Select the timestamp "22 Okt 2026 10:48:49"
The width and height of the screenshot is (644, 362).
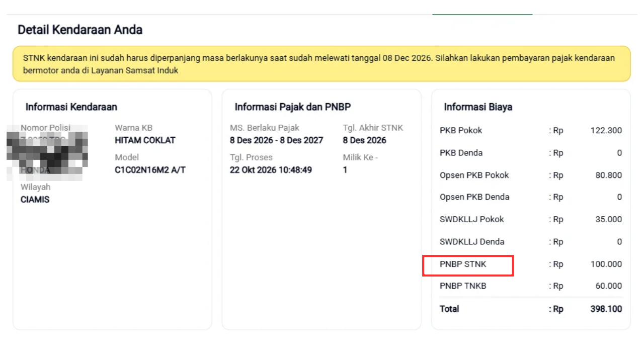pos(271,170)
